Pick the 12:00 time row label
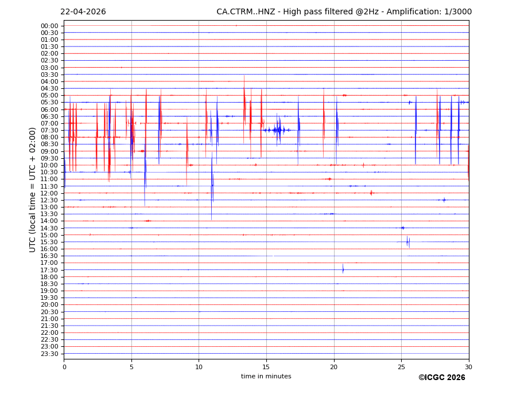 [x=49, y=193]
